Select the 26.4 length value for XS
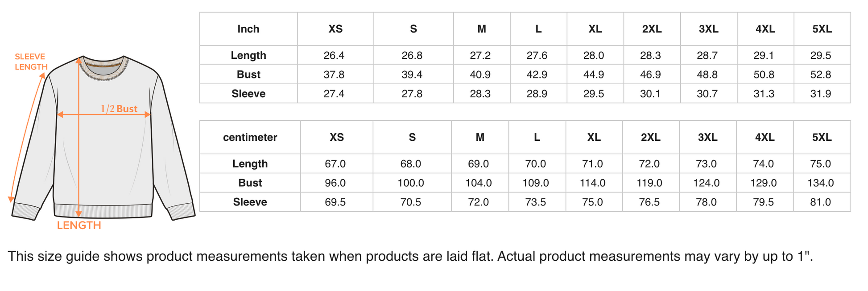 (334, 55)
